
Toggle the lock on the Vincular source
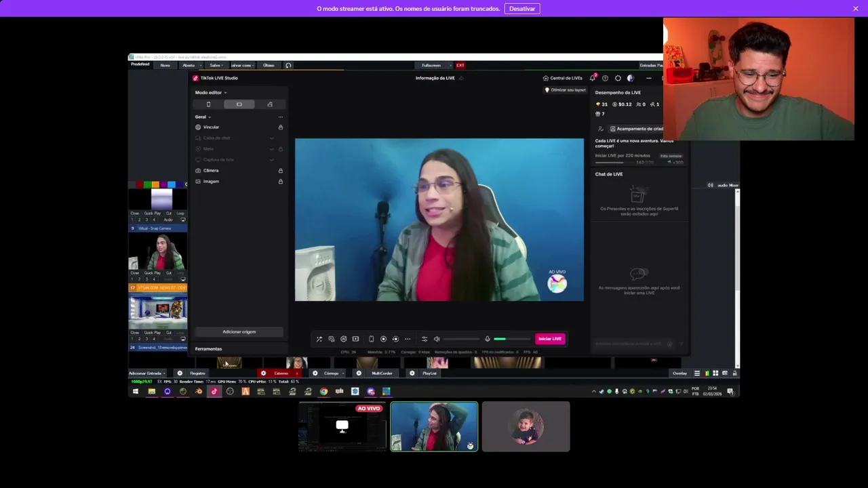(x=280, y=127)
